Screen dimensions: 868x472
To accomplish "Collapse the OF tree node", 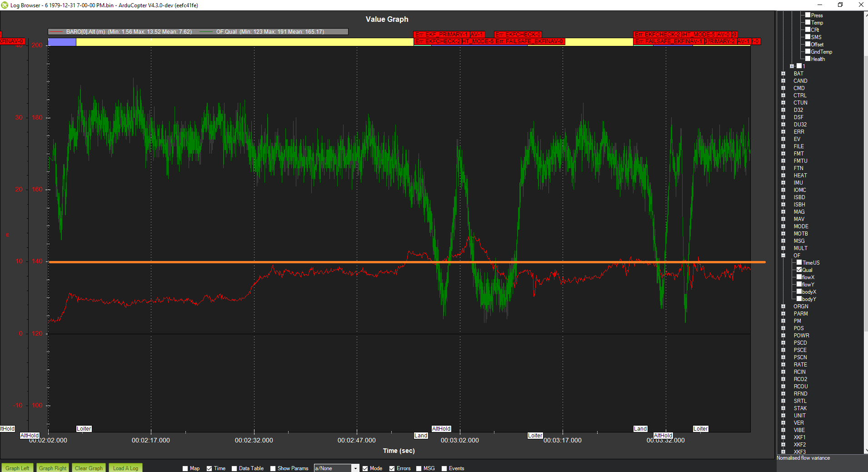I will pyautogui.click(x=783, y=256).
